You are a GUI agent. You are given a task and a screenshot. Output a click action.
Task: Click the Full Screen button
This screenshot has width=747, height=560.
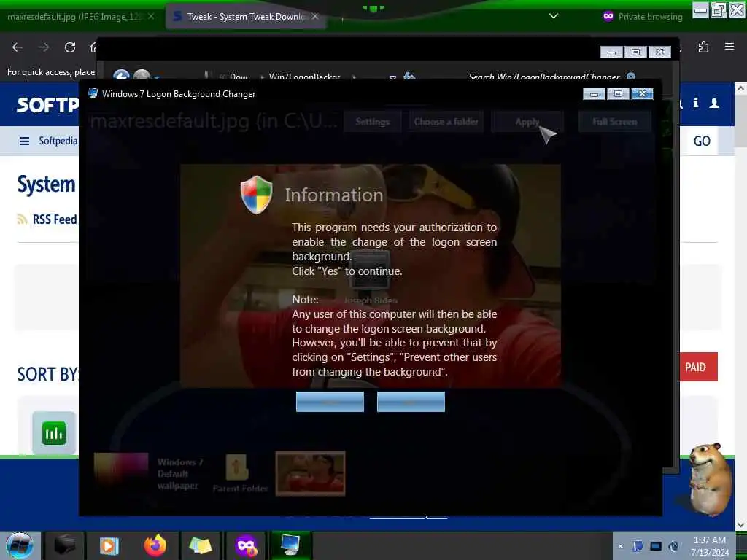coord(614,122)
